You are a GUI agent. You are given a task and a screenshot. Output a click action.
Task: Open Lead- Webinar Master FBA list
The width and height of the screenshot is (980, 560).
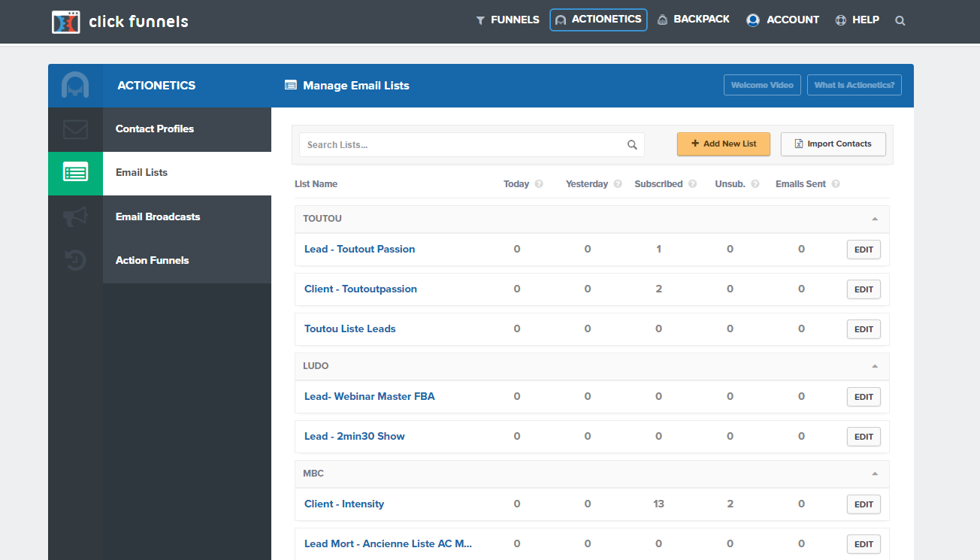[x=369, y=397]
